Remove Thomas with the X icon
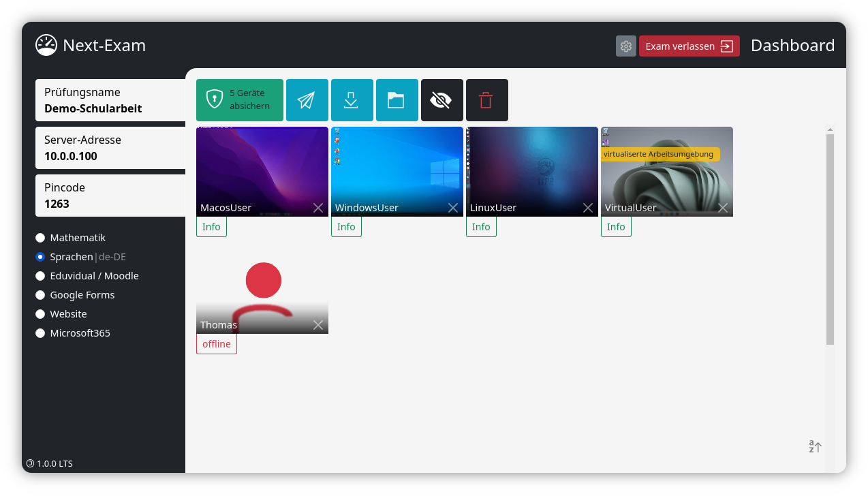The image size is (868, 496). pyautogui.click(x=318, y=325)
